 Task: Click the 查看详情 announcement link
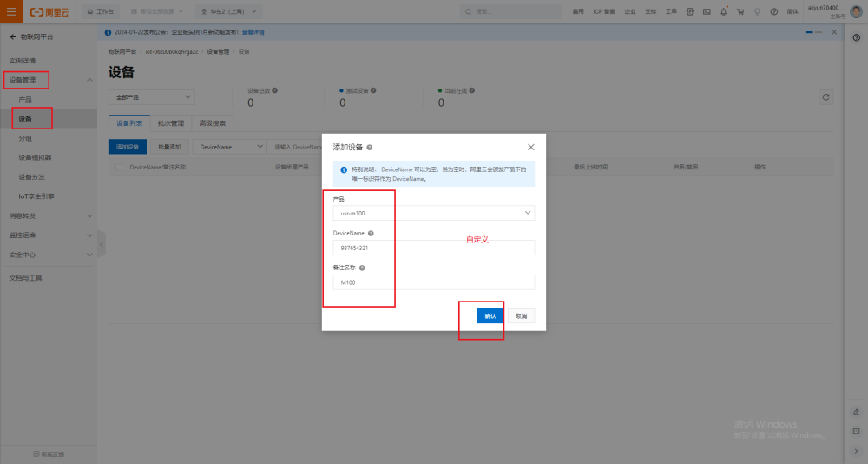pyautogui.click(x=253, y=32)
